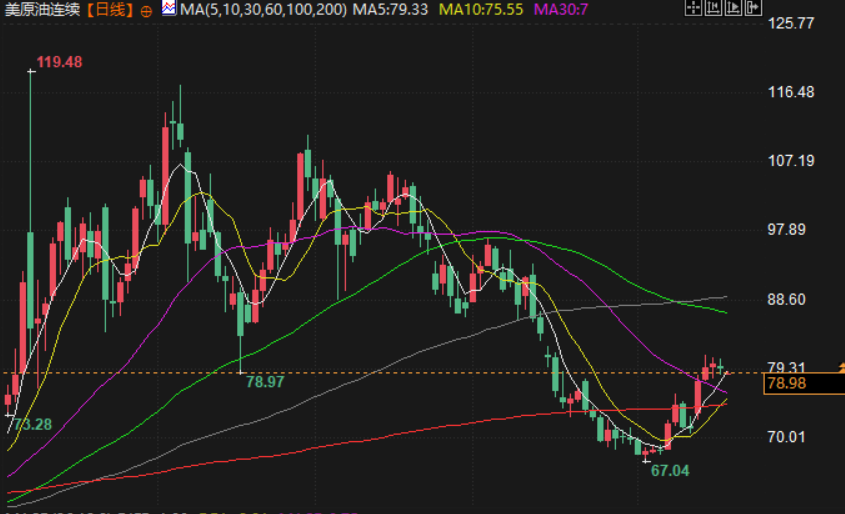Click the MA10:75.55 value label
The width and height of the screenshot is (845, 514).
click(481, 9)
